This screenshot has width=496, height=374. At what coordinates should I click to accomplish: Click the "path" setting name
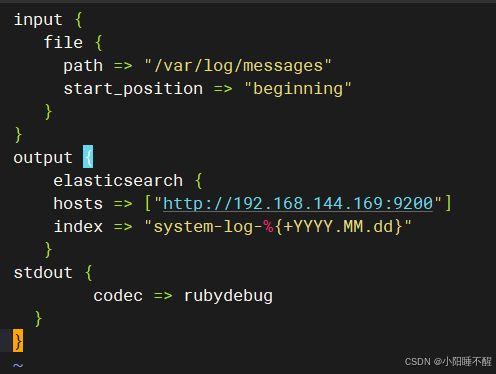[83, 66]
